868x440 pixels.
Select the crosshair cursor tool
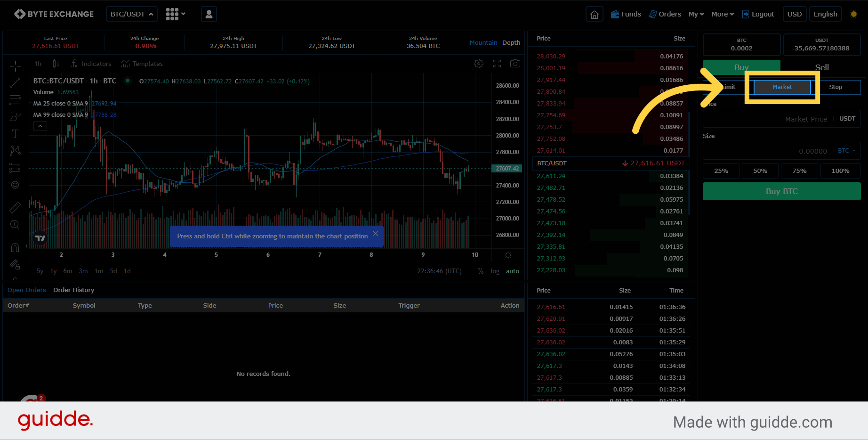(x=15, y=66)
